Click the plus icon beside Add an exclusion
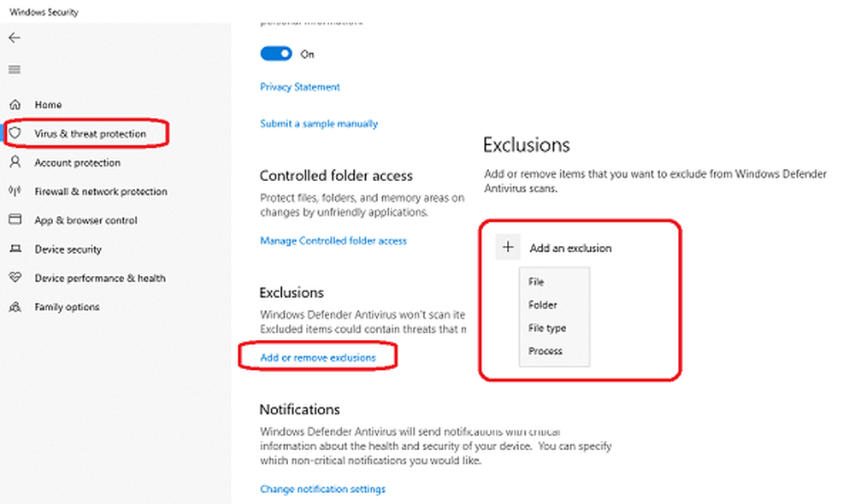Image resolution: width=855 pixels, height=504 pixels. point(508,248)
